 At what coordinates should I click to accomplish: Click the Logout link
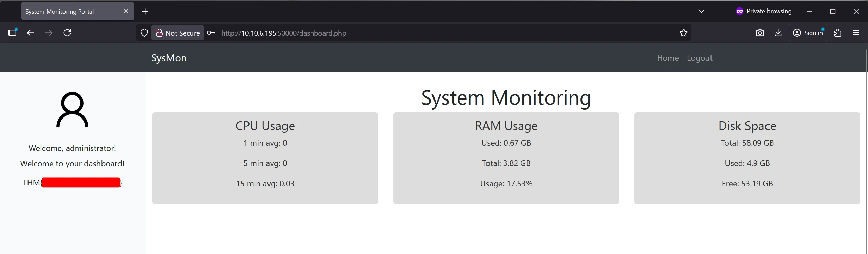coord(699,58)
